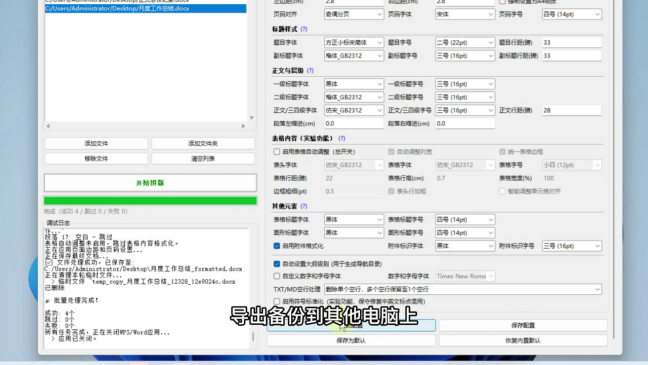The image size is (648, 365).
Task: Click 题目行距 field containing 33
Action: 572,43
